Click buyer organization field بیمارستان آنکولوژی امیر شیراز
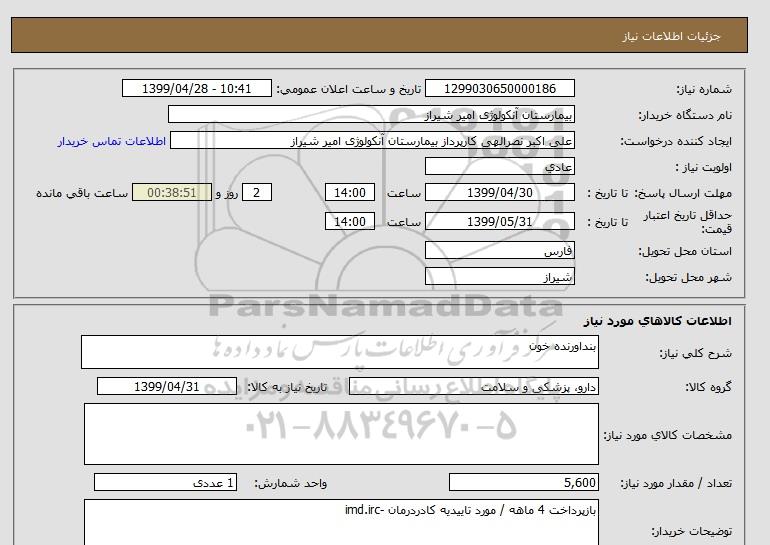770x545 pixels. 371,114
